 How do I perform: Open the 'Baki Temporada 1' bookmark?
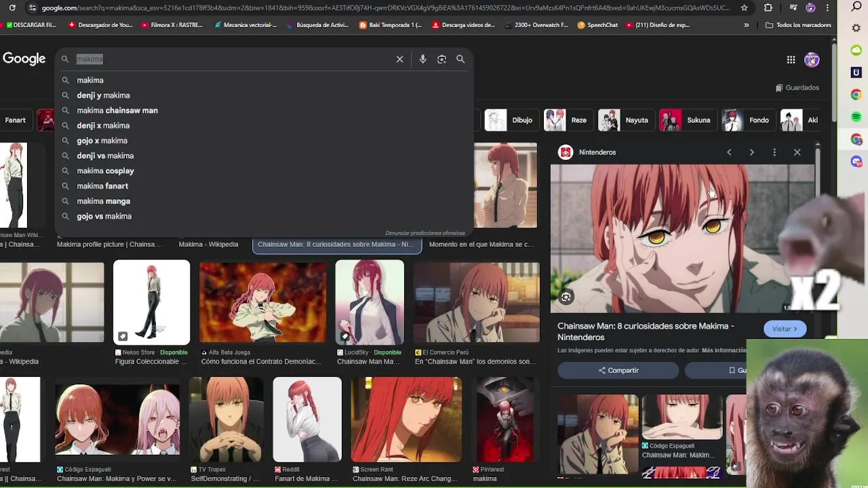tap(391, 25)
